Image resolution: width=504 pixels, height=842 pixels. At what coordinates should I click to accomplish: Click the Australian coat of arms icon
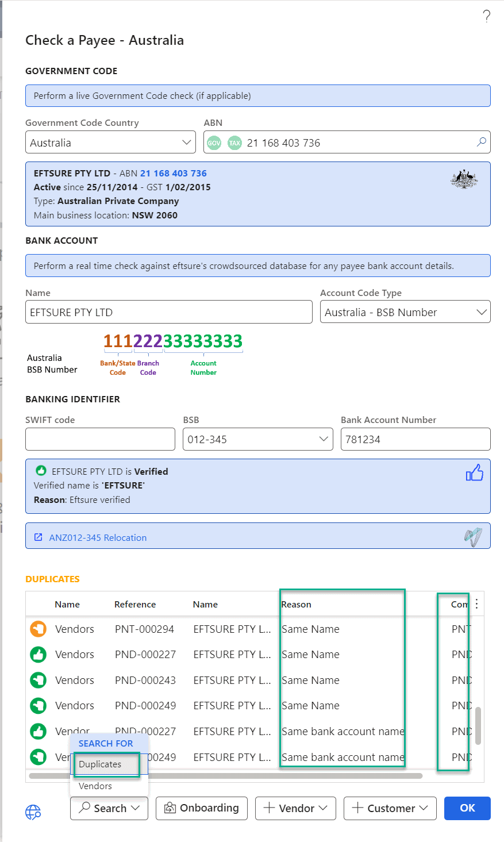pos(464,180)
